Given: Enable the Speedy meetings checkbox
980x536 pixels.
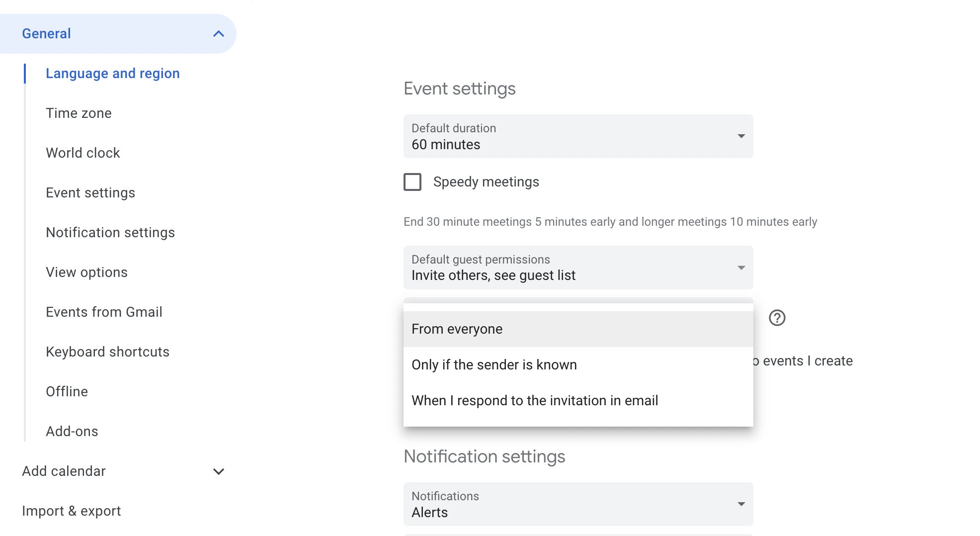Looking at the screenshot, I should click(x=412, y=182).
